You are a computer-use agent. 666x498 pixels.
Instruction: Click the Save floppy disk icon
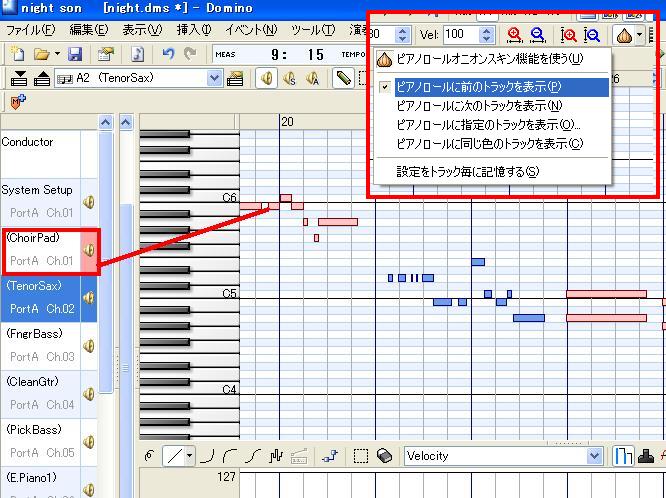point(75,54)
